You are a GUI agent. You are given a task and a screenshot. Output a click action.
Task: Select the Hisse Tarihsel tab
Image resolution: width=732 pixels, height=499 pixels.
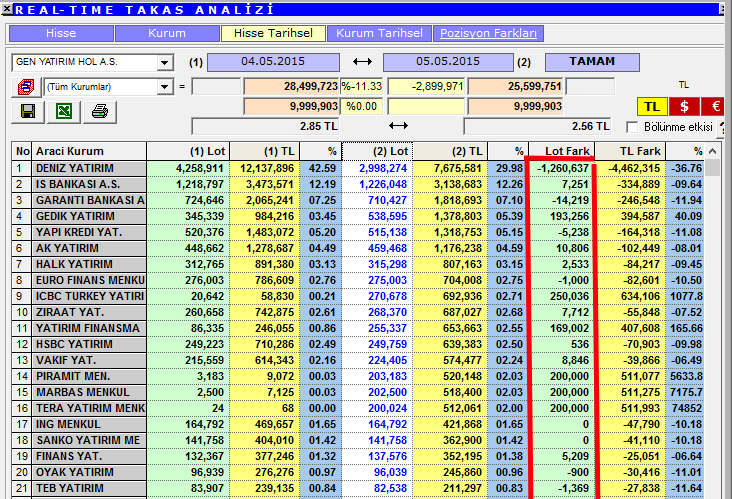click(273, 33)
